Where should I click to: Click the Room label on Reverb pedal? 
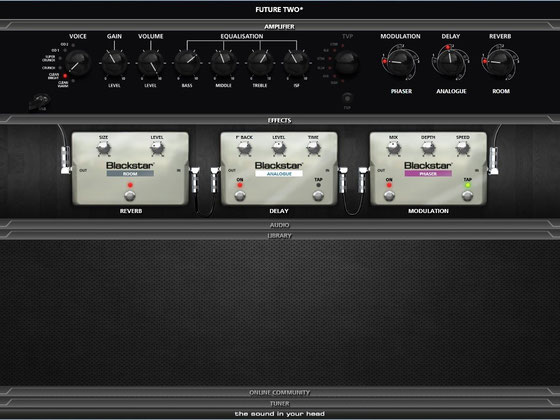tap(130, 174)
